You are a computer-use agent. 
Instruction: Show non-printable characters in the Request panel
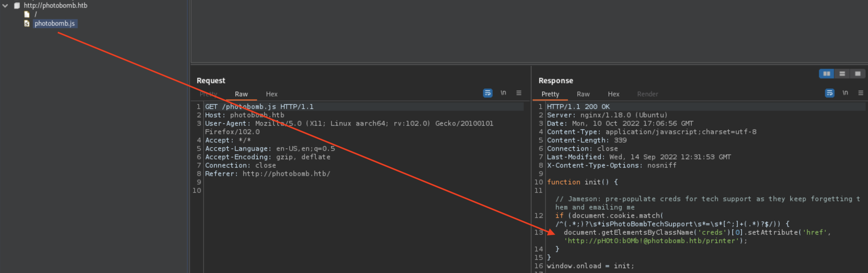[503, 93]
